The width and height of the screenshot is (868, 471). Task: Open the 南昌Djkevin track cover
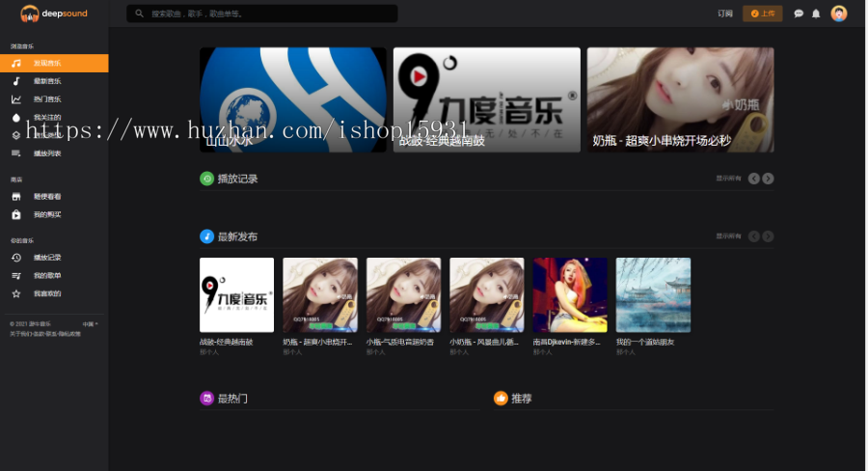tap(570, 294)
